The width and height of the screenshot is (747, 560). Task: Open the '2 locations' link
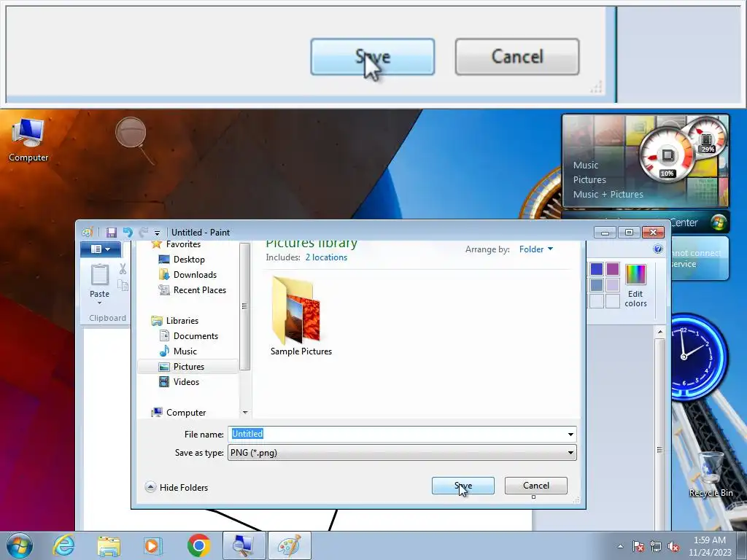pyautogui.click(x=326, y=257)
